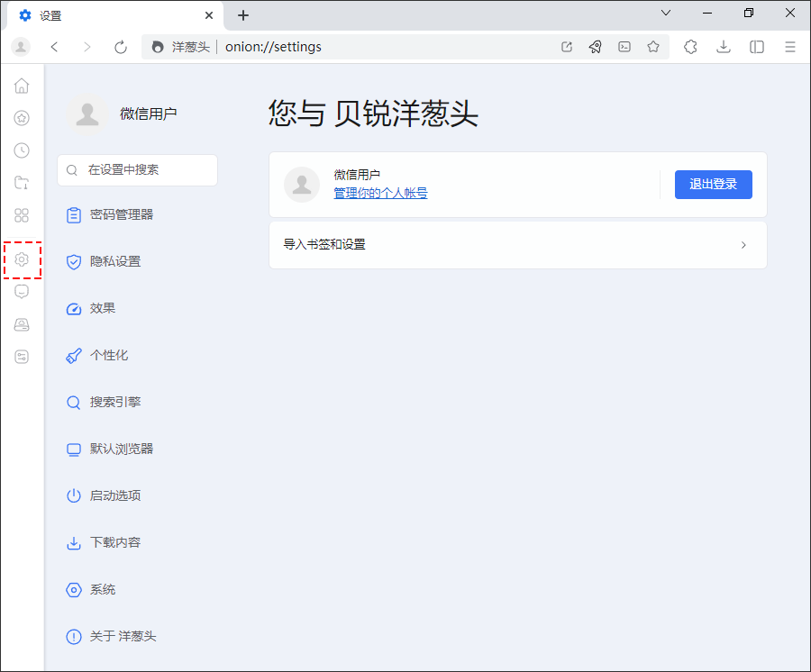This screenshot has width=811, height=672.
Task: Minimize the browser window
Action: [707, 13]
